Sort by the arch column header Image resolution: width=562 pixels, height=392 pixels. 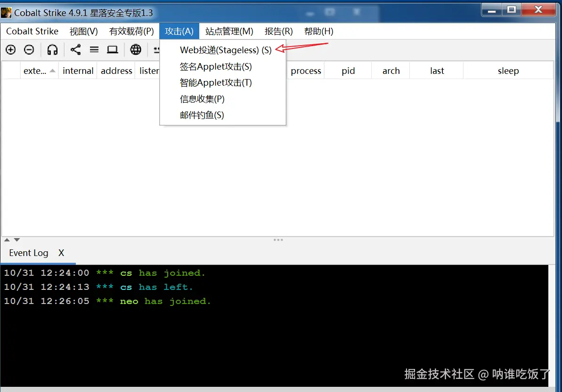click(391, 71)
